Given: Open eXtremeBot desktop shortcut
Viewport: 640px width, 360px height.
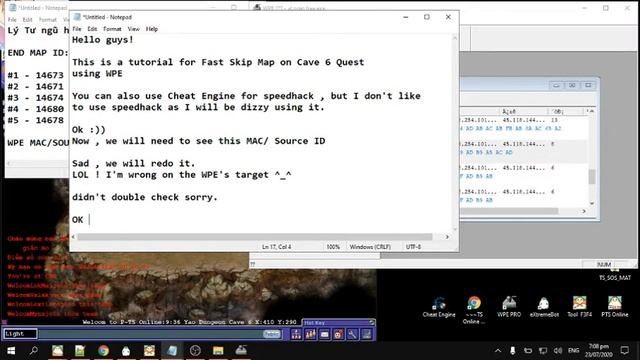Looking at the screenshot, I should [x=544, y=307].
